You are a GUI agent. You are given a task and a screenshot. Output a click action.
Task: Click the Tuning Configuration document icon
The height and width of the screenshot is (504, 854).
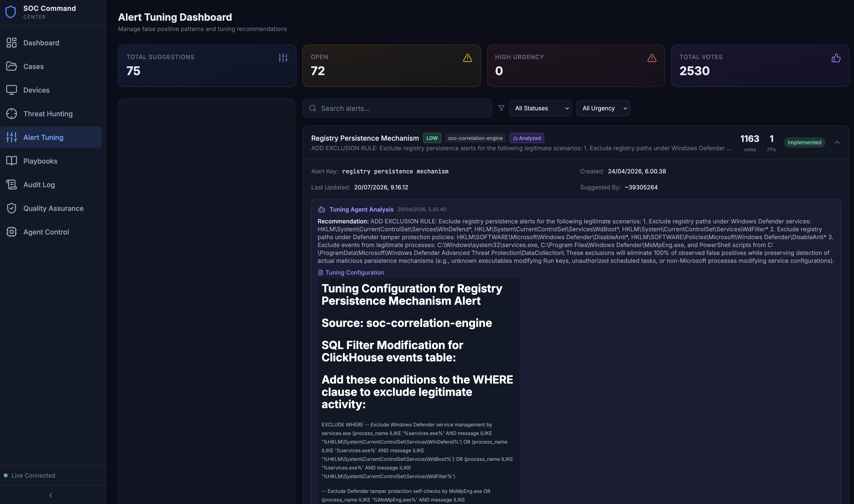coord(320,272)
